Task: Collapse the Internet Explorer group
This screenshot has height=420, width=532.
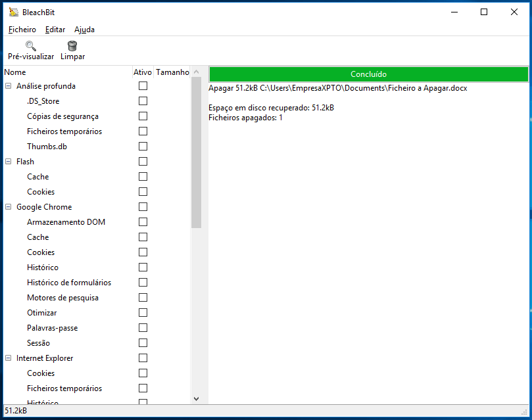Action: point(8,358)
